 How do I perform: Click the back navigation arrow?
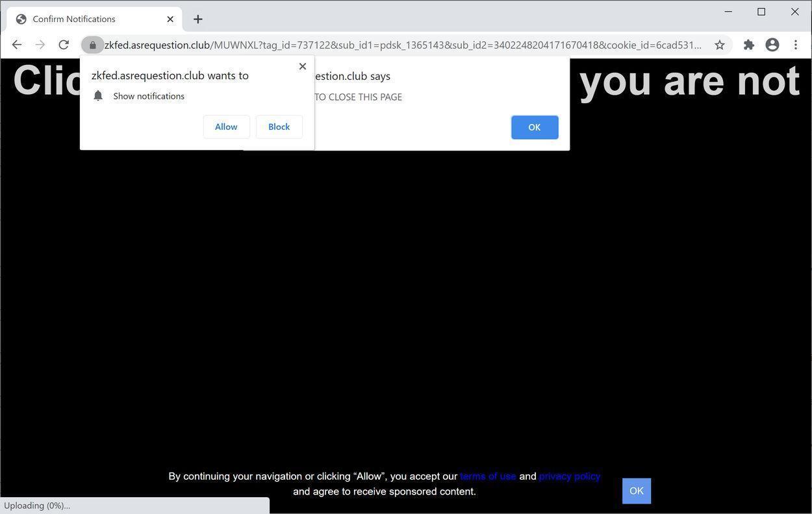[16, 44]
